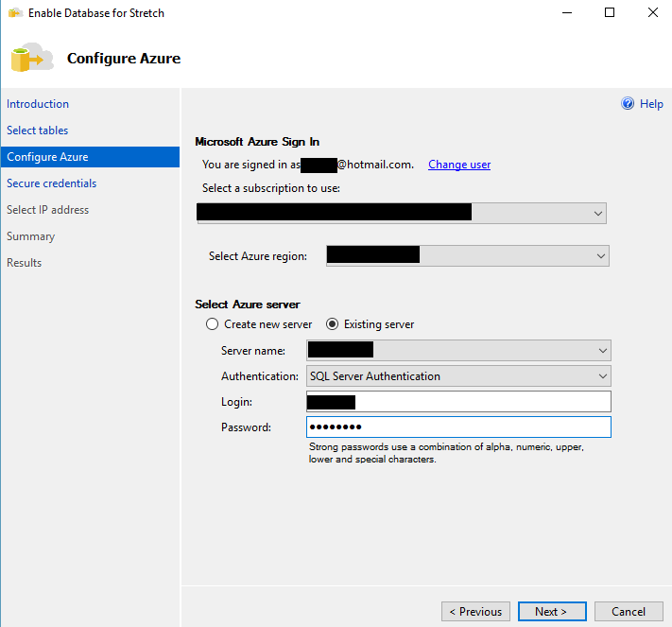Click the Change user link

point(459,165)
